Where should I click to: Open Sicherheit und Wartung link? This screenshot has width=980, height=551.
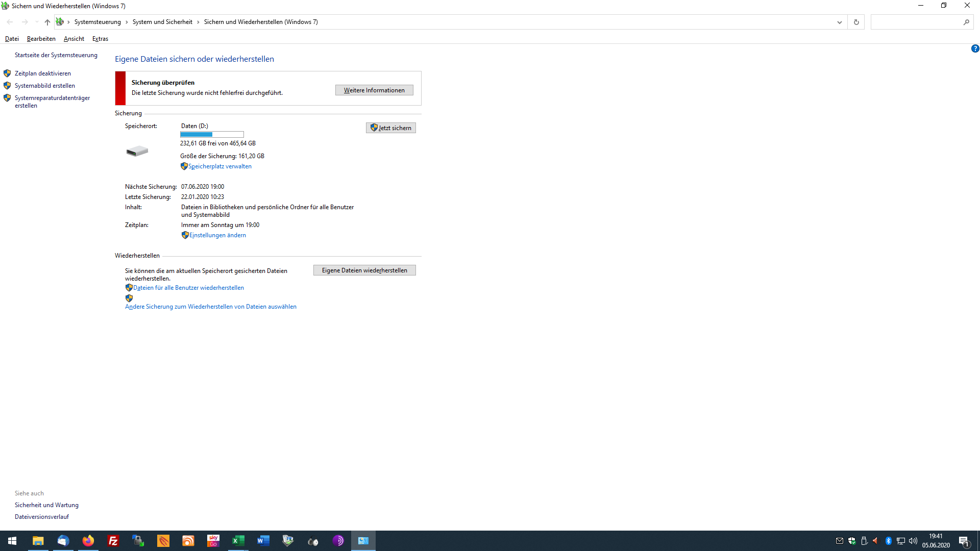click(x=46, y=505)
